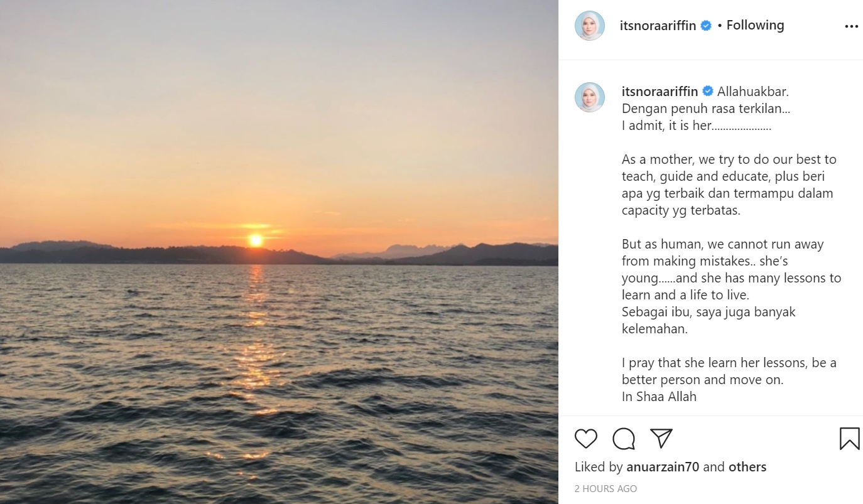Click header profile avatar

coord(590,26)
